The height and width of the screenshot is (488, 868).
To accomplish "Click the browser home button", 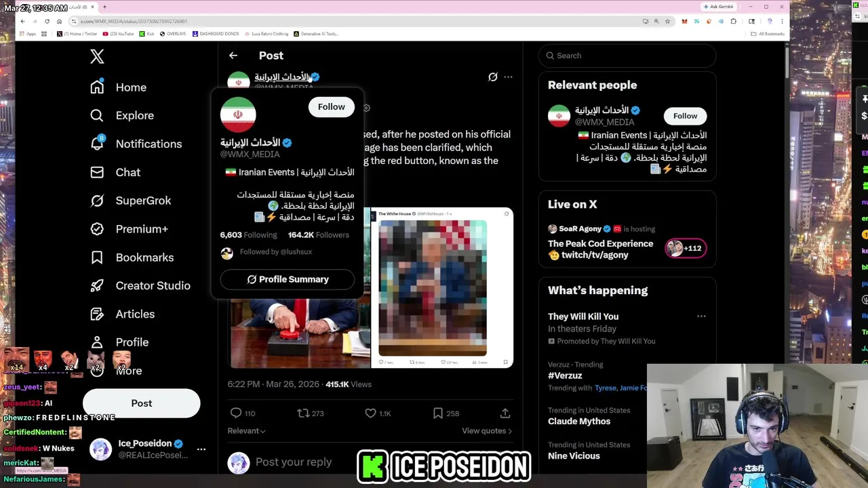I will [59, 21].
